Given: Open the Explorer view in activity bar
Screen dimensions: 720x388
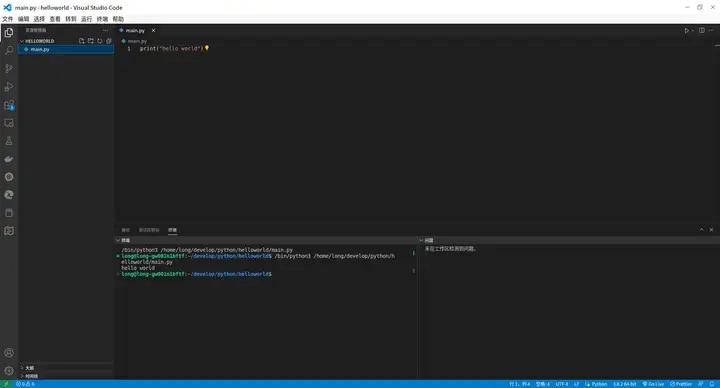Looking at the screenshot, I should point(9,33).
